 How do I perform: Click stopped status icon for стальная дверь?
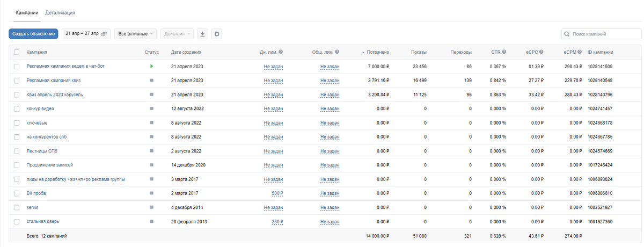[x=152, y=221]
